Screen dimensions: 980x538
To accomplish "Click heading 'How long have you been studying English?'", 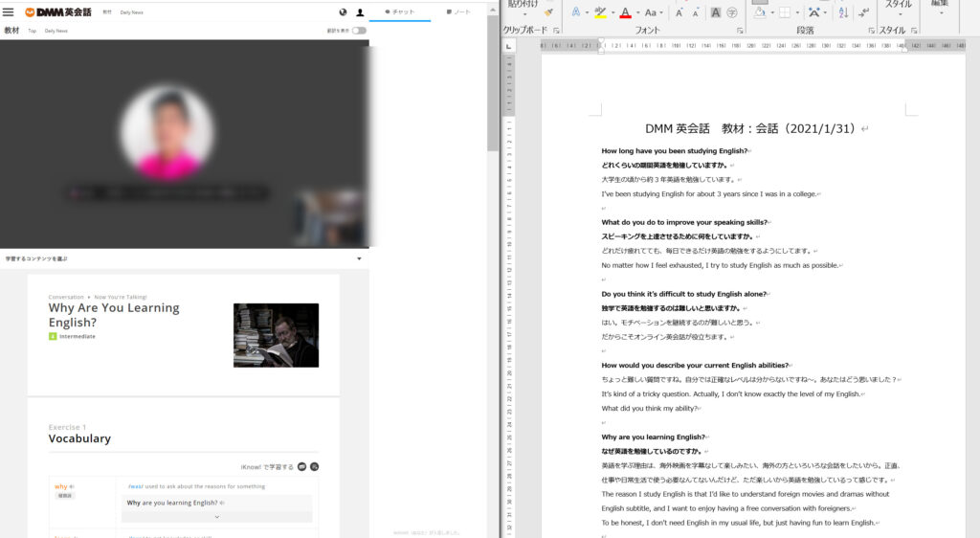I will pyautogui.click(x=675, y=150).
